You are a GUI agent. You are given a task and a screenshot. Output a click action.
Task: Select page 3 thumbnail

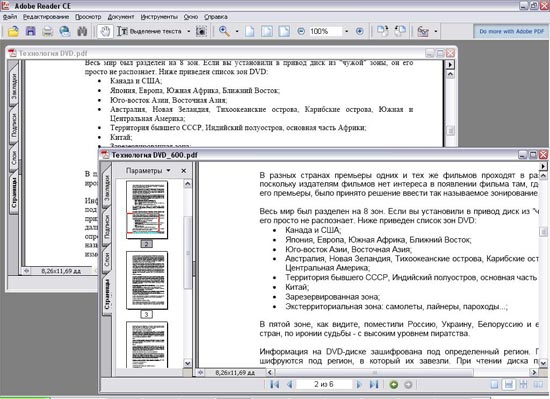(147, 280)
